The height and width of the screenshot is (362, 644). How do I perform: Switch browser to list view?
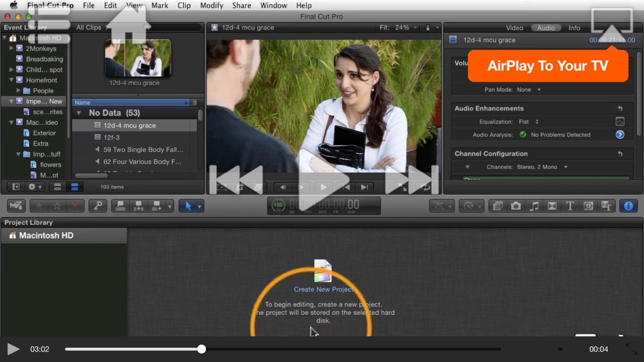[74, 187]
